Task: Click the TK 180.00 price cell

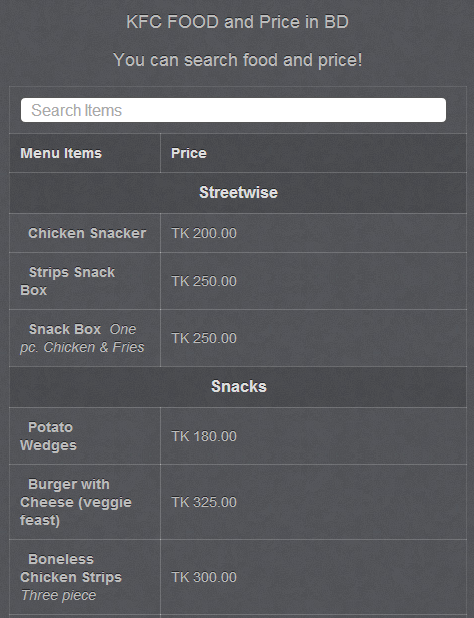Action: [x=204, y=436]
